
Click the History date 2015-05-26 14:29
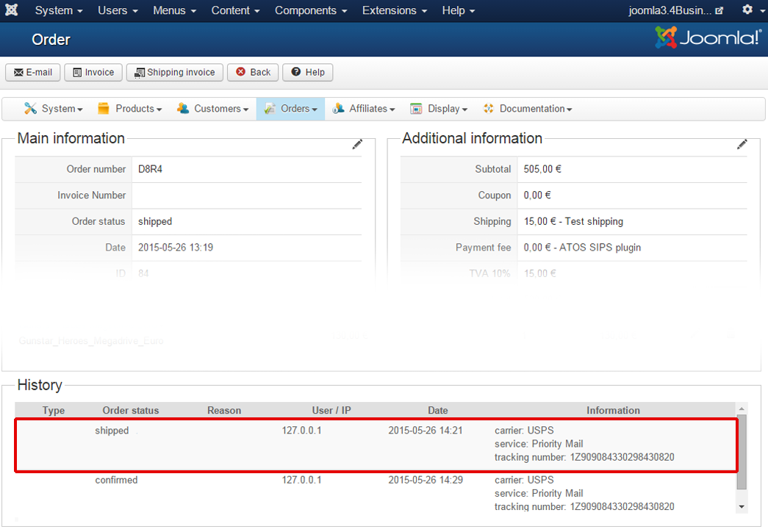coord(425,480)
